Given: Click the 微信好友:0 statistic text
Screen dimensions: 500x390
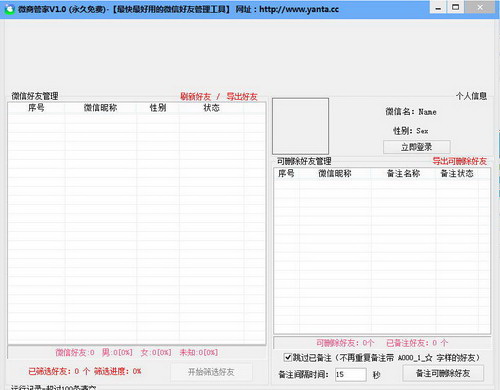Looking at the screenshot, I should pyautogui.click(x=75, y=352).
